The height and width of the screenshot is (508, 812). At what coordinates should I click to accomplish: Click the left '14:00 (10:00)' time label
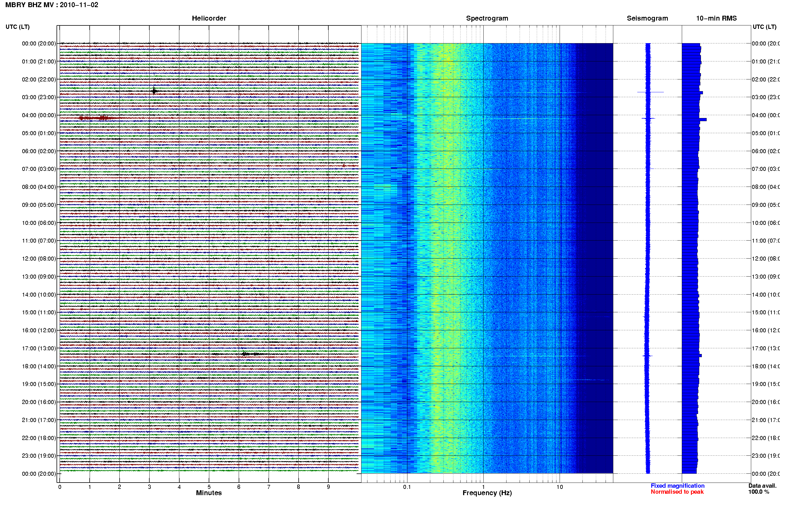[x=39, y=295]
